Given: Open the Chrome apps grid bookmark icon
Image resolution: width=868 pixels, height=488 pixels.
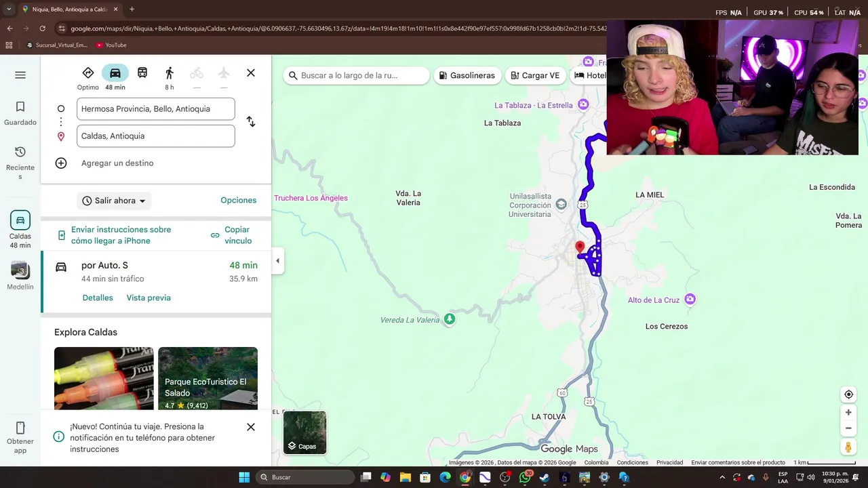Looking at the screenshot, I should (x=9, y=45).
